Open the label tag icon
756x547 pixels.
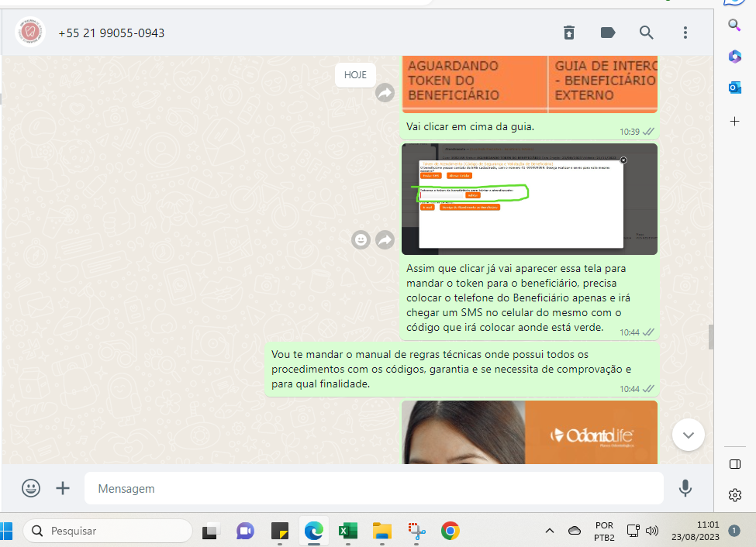(607, 33)
